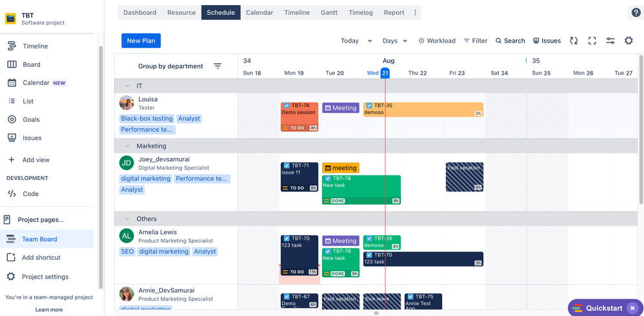Click Louisa's purple Meeting event
Viewport: 644px width, 316px height.
[341, 108]
